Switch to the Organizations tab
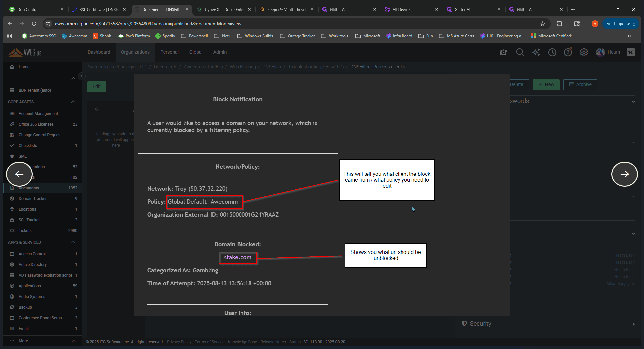This screenshot has height=349, width=644. tap(135, 52)
